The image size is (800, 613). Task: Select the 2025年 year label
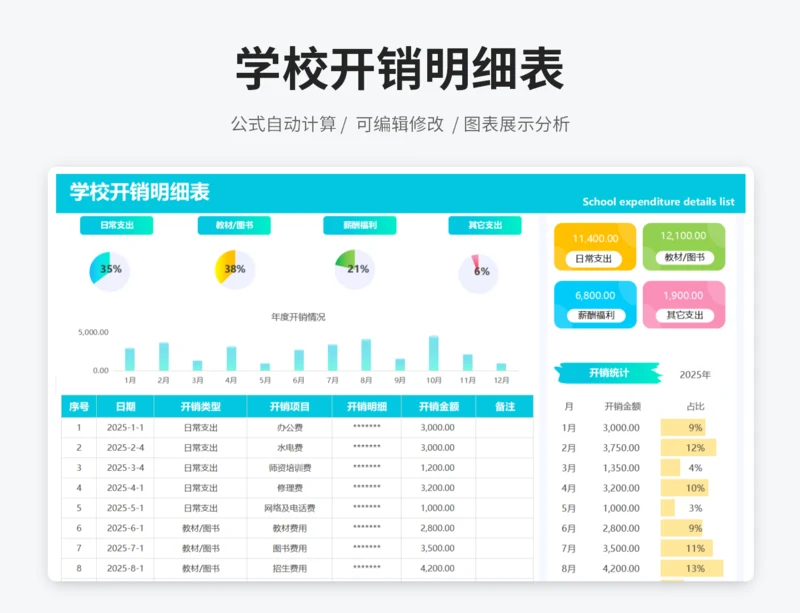(x=695, y=375)
